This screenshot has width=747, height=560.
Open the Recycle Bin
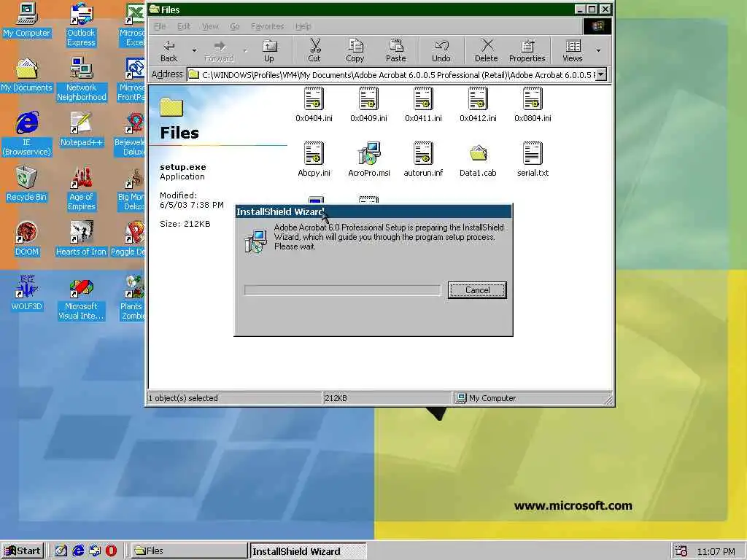coord(27,184)
